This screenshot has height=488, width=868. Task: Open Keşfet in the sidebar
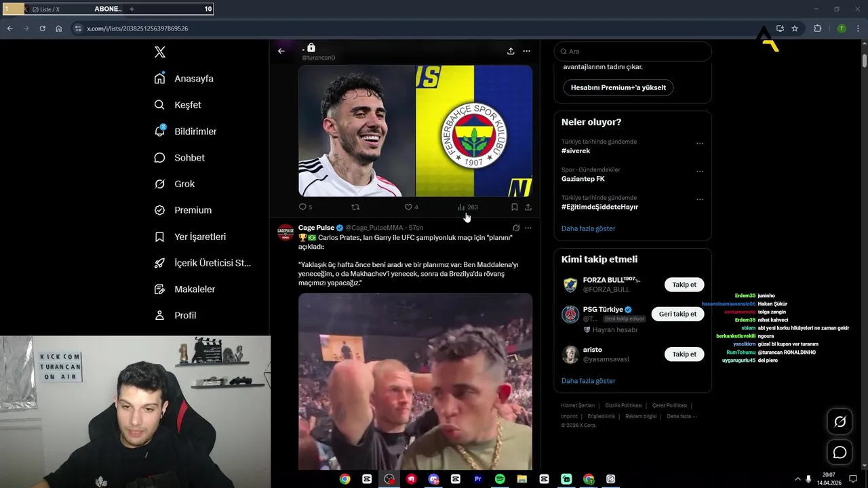tap(178, 105)
